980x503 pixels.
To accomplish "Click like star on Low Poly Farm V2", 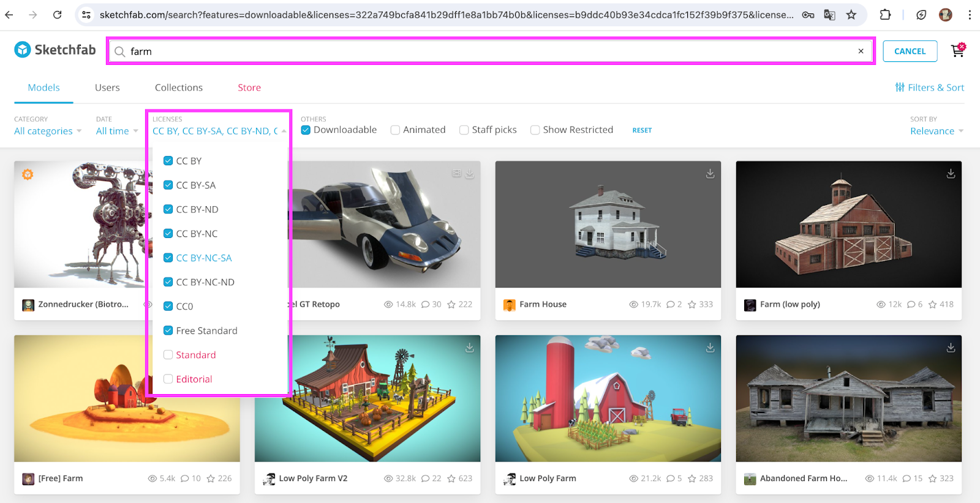I will [451, 479].
